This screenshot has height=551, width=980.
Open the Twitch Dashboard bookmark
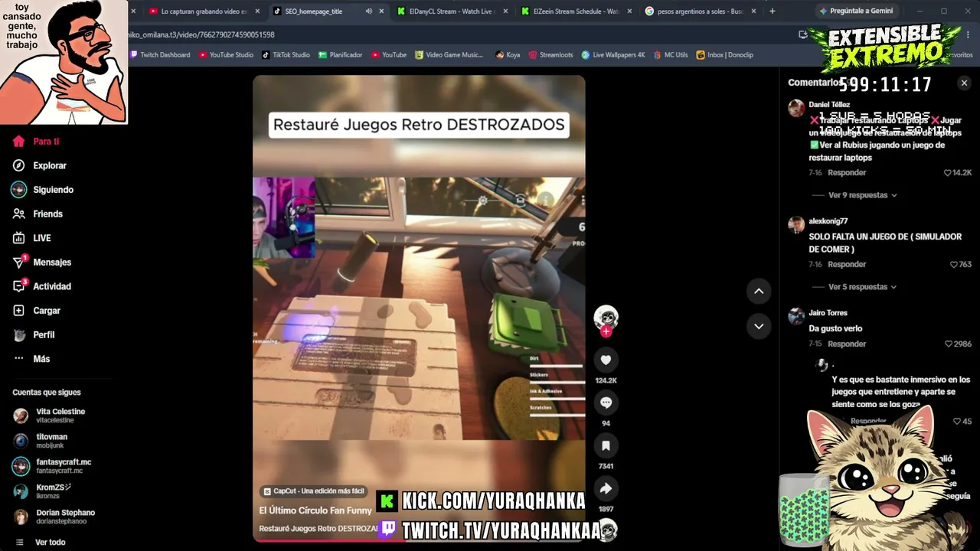pos(160,55)
